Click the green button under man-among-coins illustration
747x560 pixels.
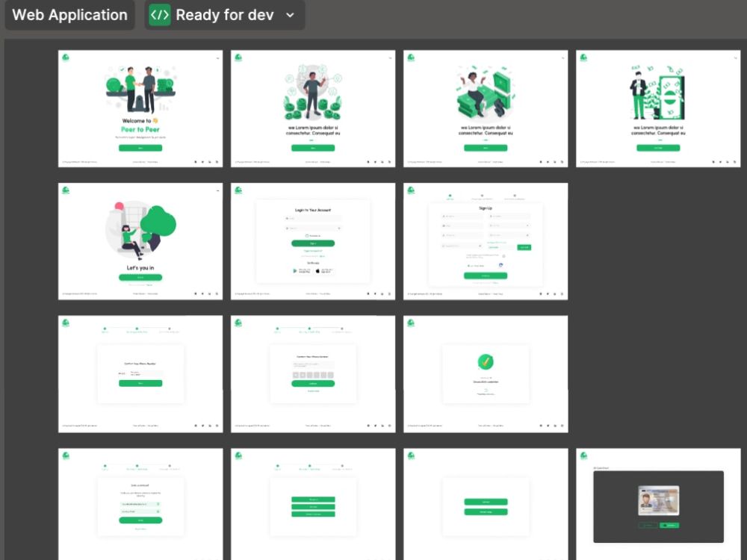tap(313, 148)
